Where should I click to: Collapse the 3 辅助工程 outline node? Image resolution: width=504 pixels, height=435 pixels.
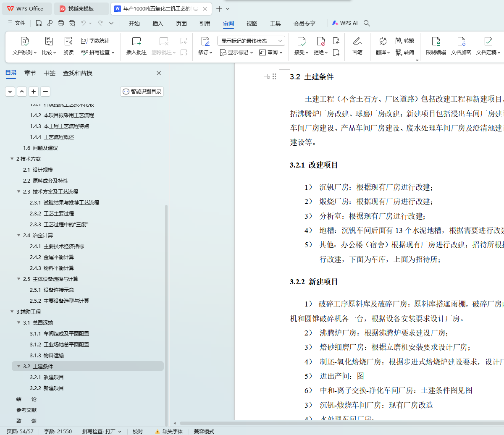12,312
